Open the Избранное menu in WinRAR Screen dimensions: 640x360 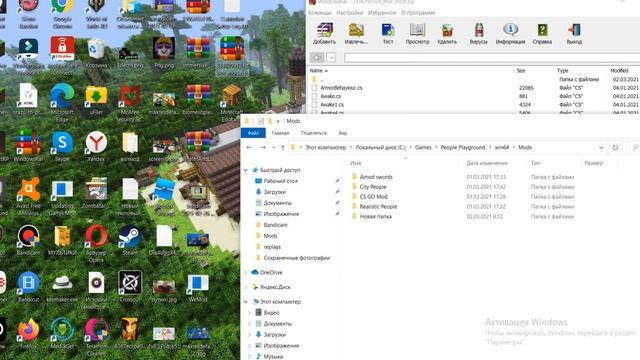coord(382,13)
